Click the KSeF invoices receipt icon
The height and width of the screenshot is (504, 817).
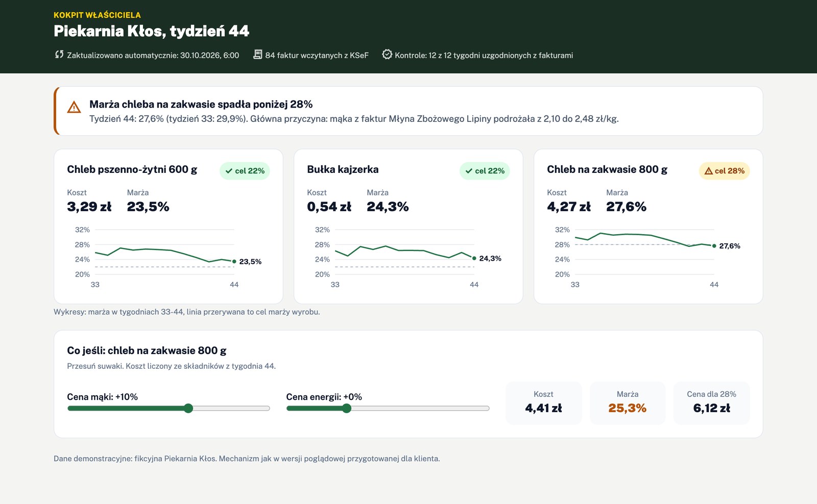258,55
